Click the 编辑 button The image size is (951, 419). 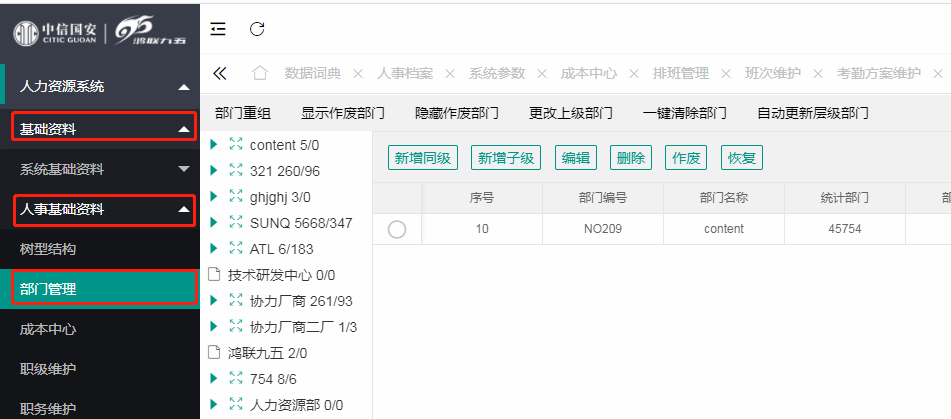coord(576,158)
